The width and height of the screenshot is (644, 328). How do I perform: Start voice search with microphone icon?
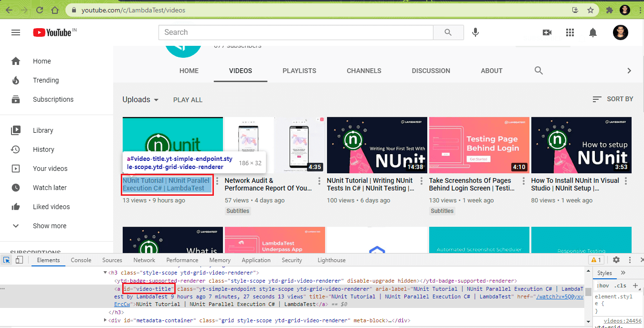[475, 32]
